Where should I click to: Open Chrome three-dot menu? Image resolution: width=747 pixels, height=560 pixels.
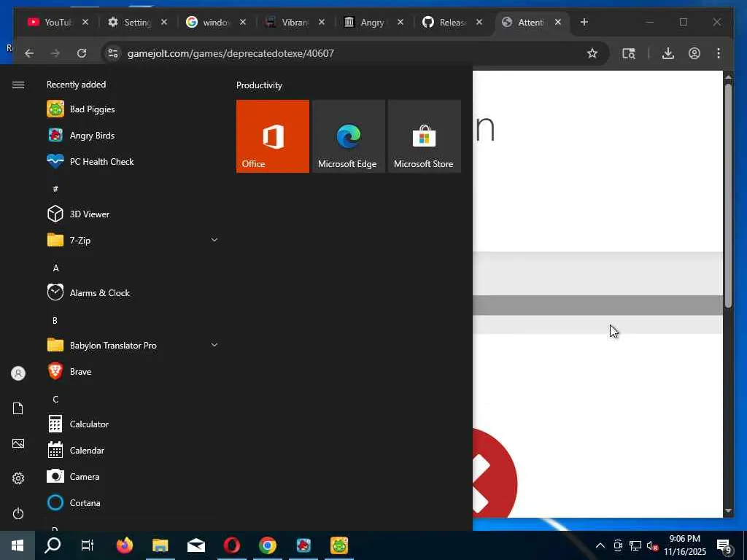tap(719, 52)
